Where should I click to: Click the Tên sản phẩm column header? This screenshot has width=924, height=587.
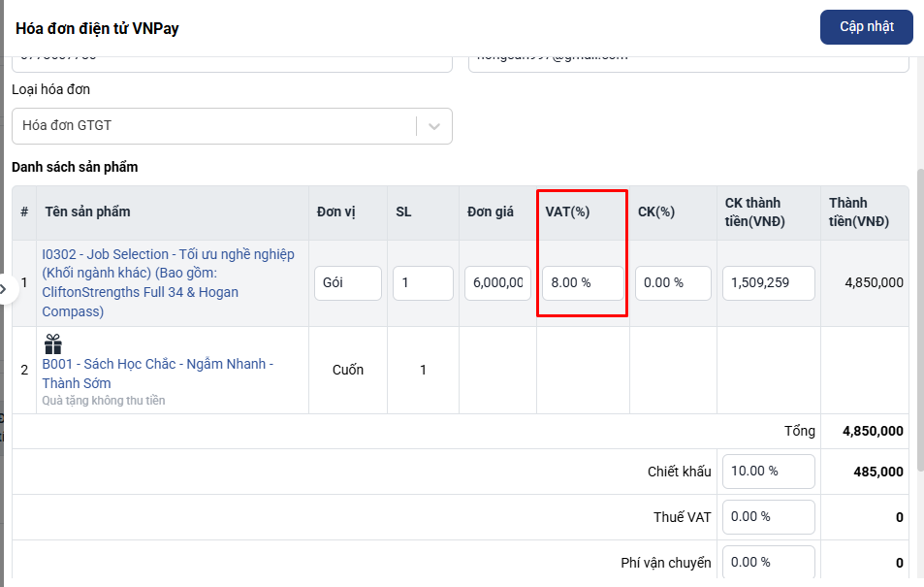(87, 212)
